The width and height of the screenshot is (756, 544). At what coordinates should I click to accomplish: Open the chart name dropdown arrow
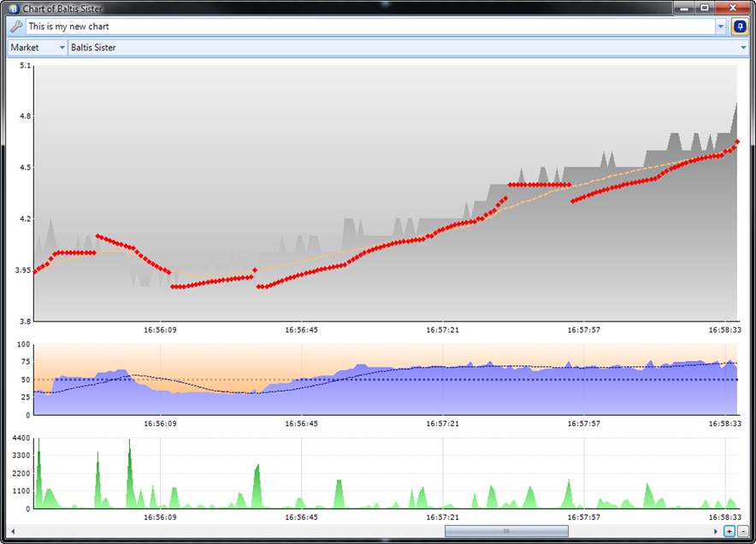click(x=721, y=27)
